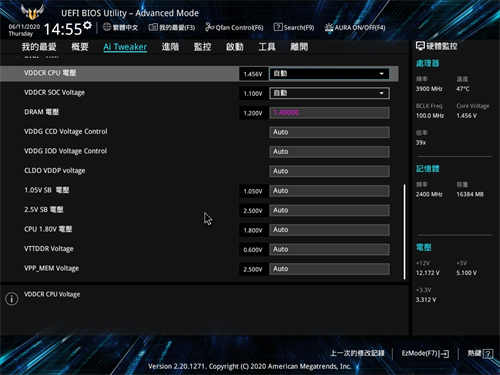The image size is (500, 375).
Task: Click the 1.456V current value box
Action: click(253, 74)
